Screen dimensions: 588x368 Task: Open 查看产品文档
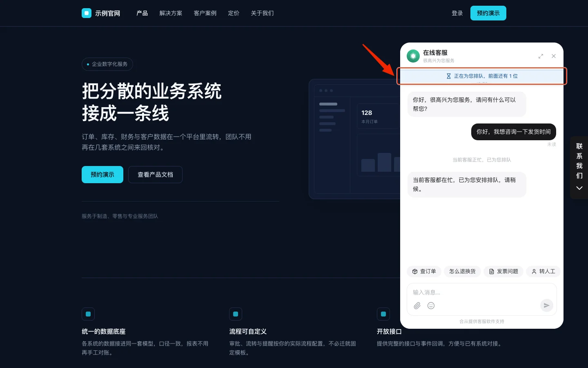[x=155, y=175]
